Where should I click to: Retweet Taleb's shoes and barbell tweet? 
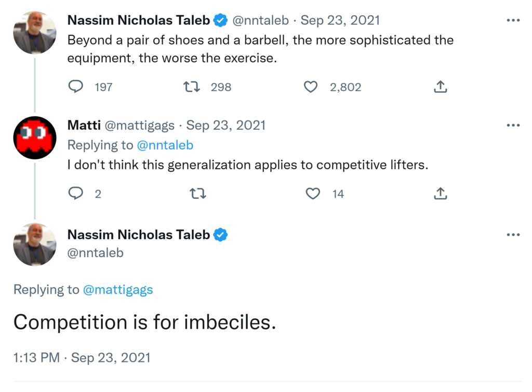click(x=193, y=87)
